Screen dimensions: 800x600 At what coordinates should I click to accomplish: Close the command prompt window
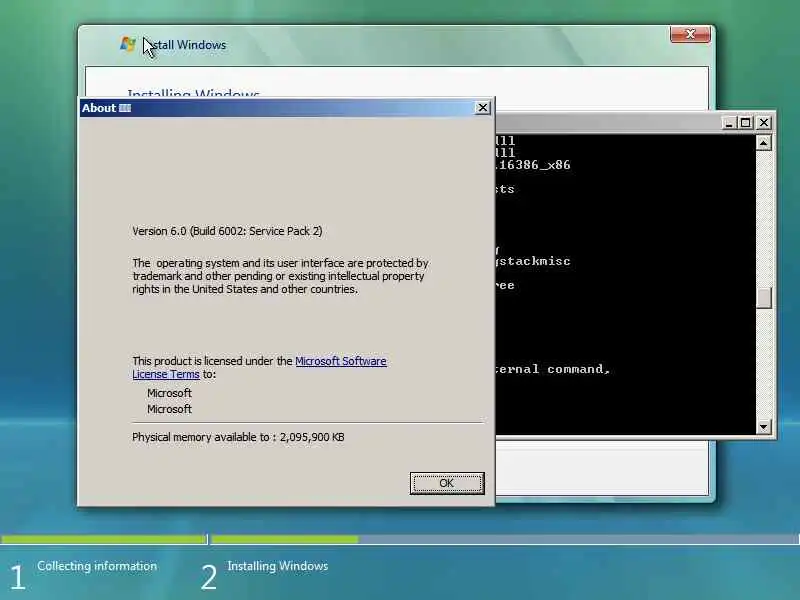764,123
